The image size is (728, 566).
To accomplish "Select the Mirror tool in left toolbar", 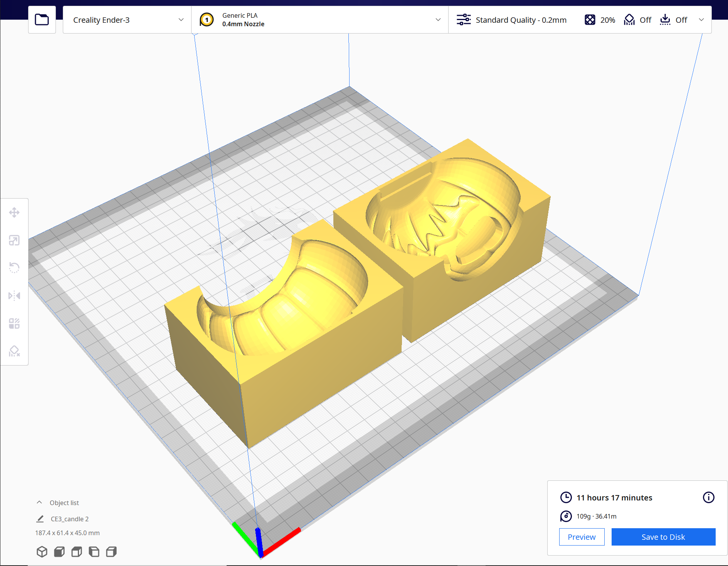I will [x=14, y=296].
